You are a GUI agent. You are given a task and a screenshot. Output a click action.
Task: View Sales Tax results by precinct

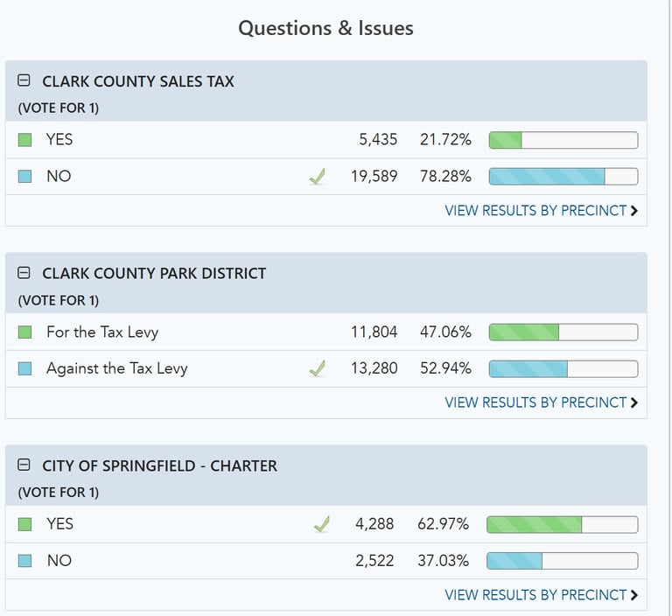point(541,210)
